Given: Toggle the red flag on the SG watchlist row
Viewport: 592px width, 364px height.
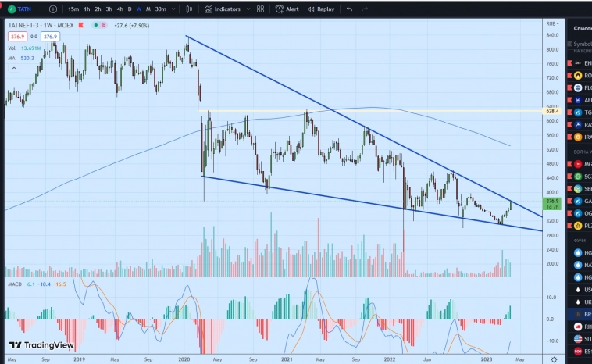Looking at the screenshot, I should [569, 177].
